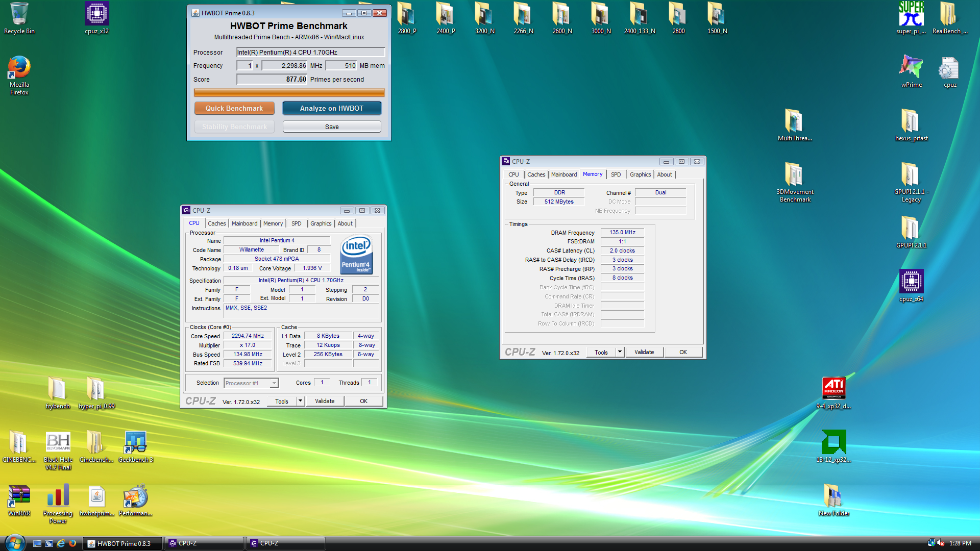Open Tools dropdown arrow in Memory window

pos(620,352)
